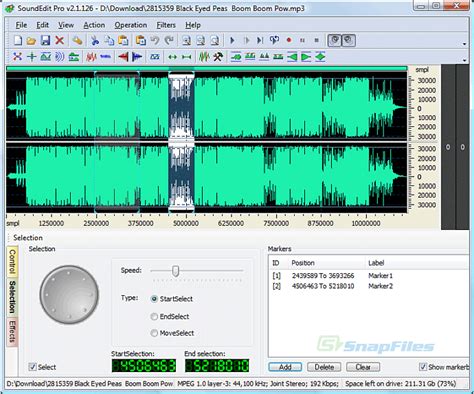The width and height of the screenshot is (474, 394).
Task: Click the red waveform effect icon
Action: coord(91,57)
